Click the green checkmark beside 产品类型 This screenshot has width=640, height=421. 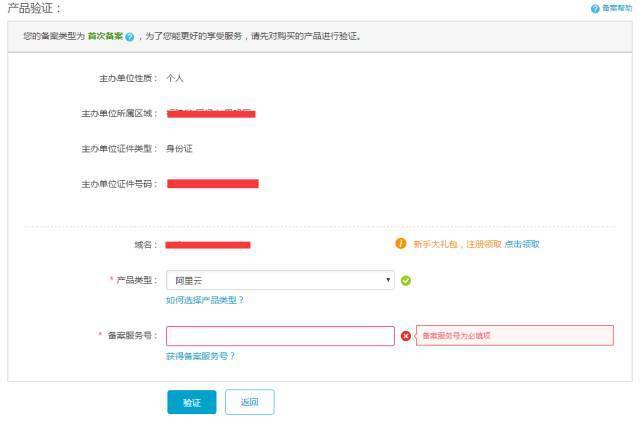(x=405, y=281)
